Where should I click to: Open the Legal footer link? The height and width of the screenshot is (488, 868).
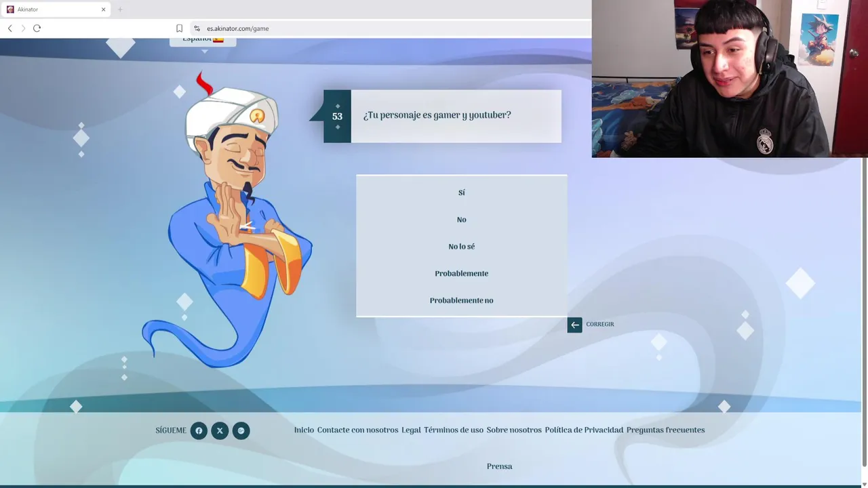[411, 430]
